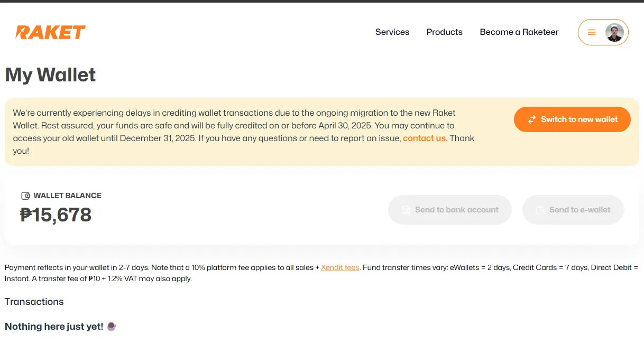Open the hamburger menu icon
The width and height of the screenshot is (644, 353).
(x=592, y=32)
